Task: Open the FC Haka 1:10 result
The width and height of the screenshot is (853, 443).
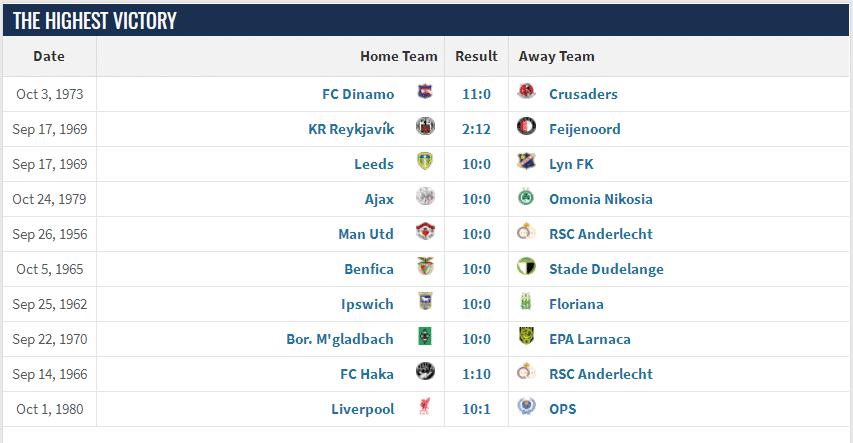Action: [476, 374]
